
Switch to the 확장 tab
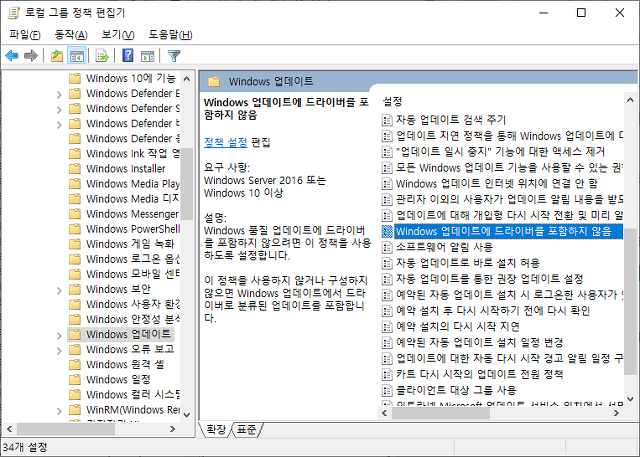pyautogui.click(x=216, y=429)
